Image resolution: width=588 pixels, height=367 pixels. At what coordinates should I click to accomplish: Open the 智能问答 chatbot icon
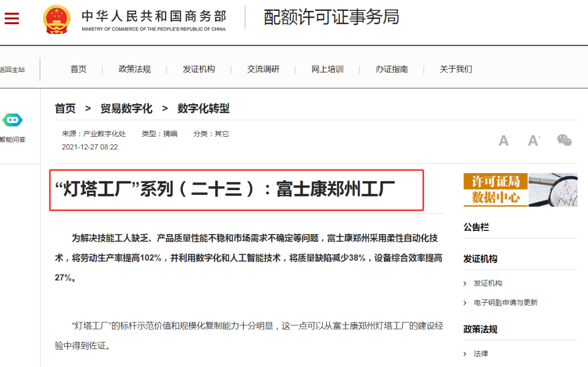(x=13, y=120)
